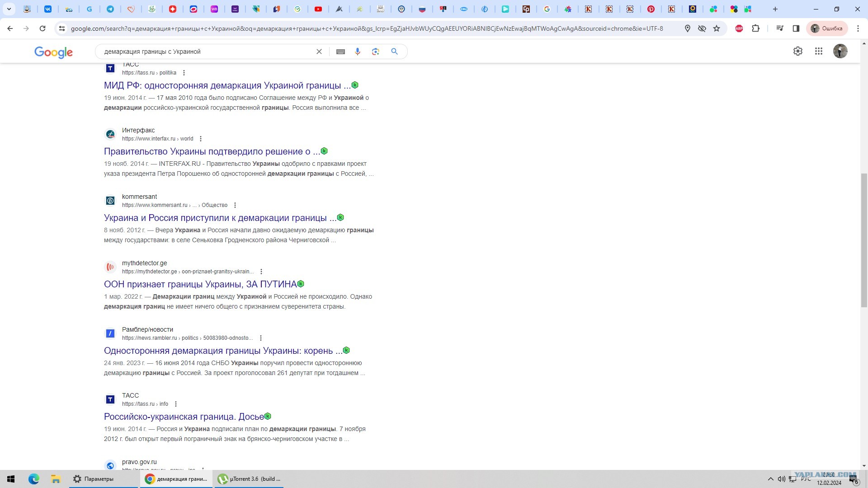
Task: Open more options for the mythdetector.ge result
Action: (261, 272)
